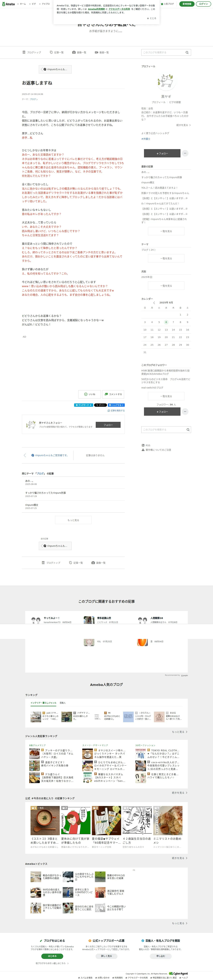Open bottom ブログトップ navigation tab
213x980 pixels.
[51, 563]
